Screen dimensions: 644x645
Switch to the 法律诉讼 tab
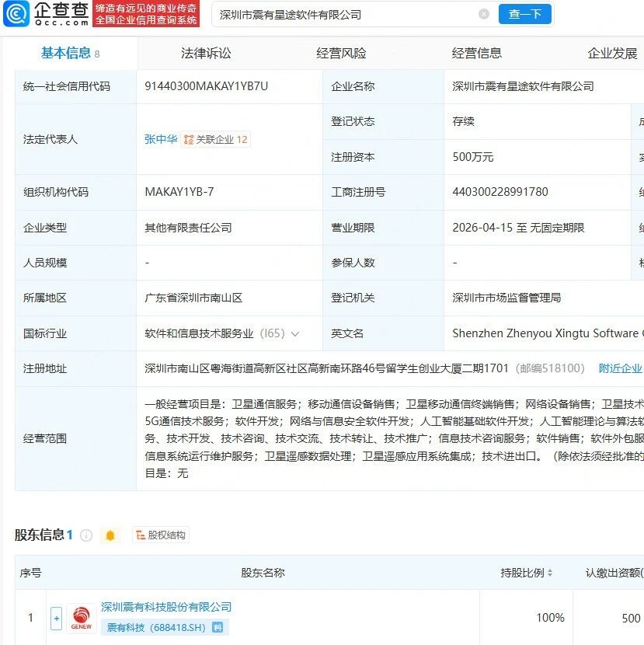206,54
